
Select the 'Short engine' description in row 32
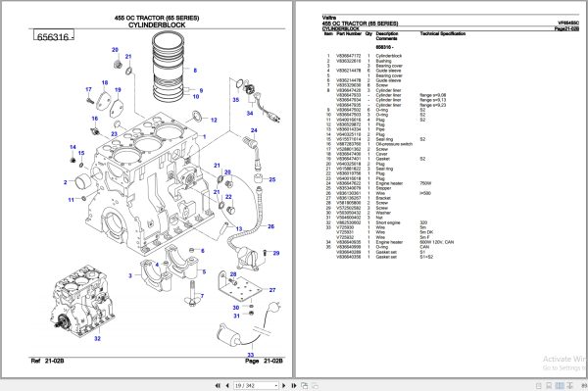pyautogui.click(x=388, y=222)
